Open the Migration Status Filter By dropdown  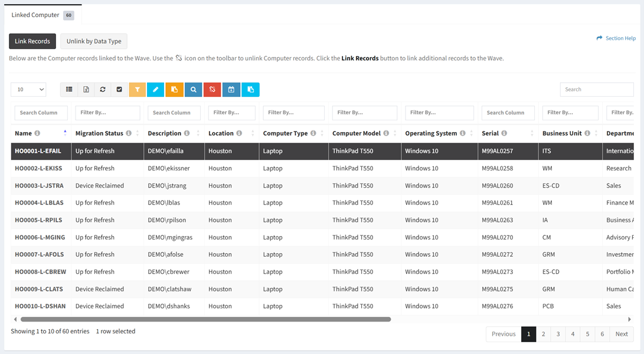(x=107, y=113)
